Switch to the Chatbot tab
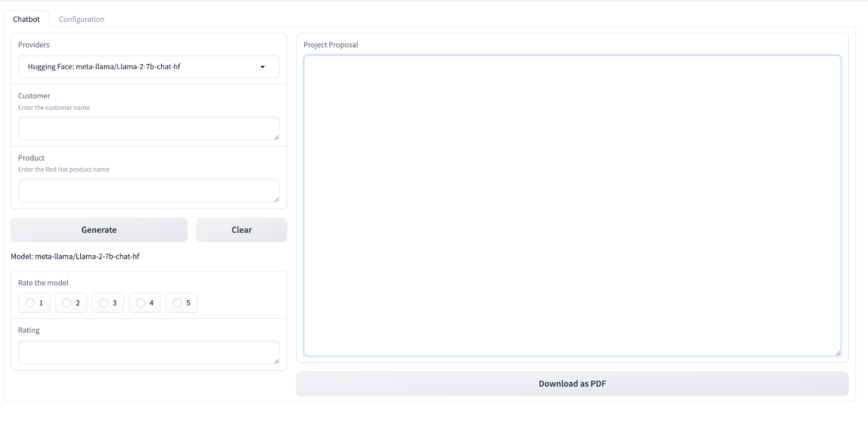 click(27, 19)
